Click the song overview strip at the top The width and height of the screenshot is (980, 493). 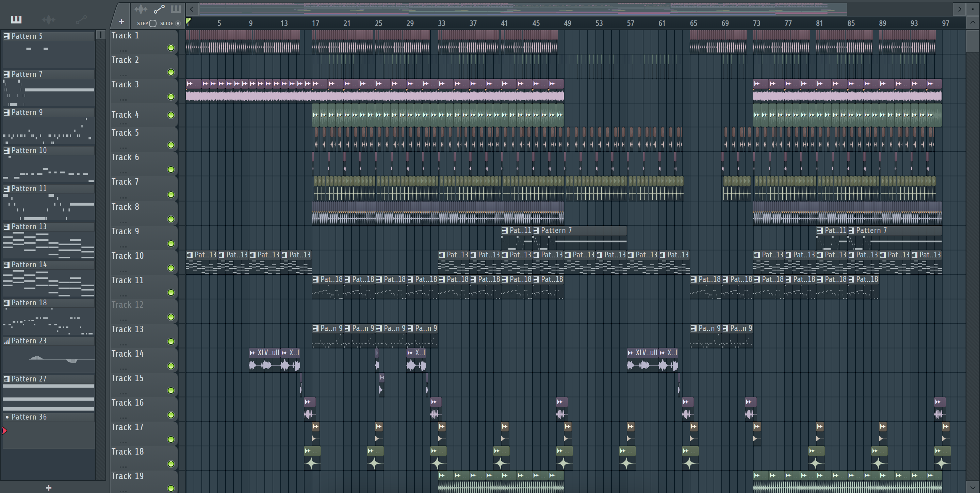point(523,9)
